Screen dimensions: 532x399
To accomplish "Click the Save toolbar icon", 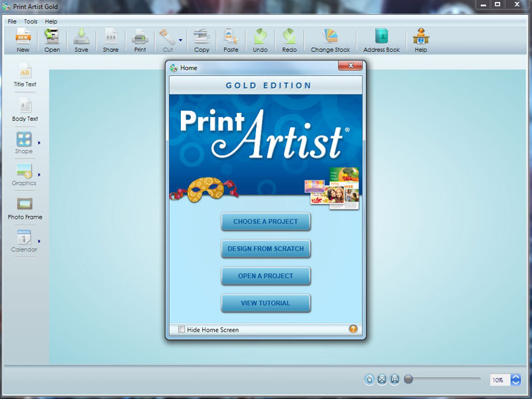I will (81, 40).
